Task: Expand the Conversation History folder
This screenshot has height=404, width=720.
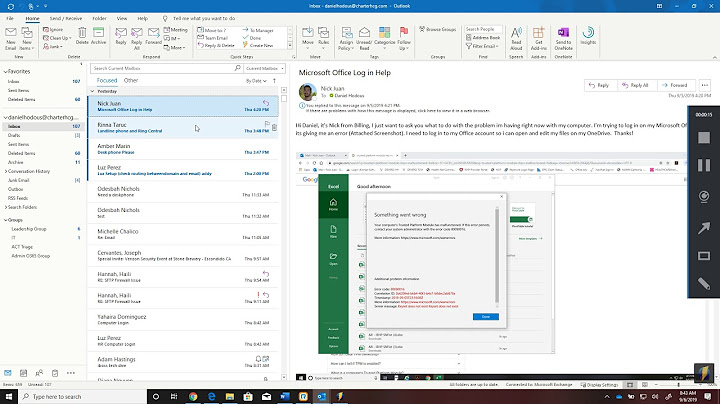Action: [x=6, y=171]
